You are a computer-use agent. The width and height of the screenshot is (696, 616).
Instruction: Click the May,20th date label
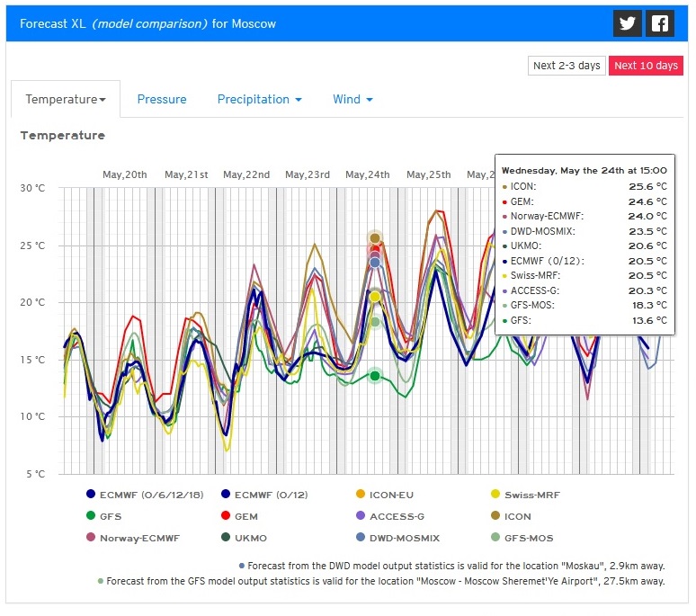click(x=125, y=174)
